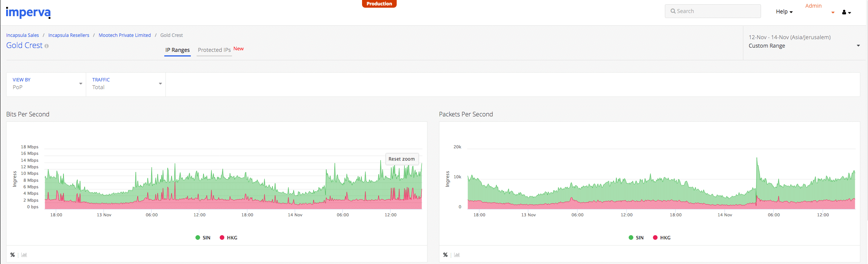Viewport: 868px width, 264px height.
Task: Click the 18 Mbps axis label
Action: (x=30, y=147)
